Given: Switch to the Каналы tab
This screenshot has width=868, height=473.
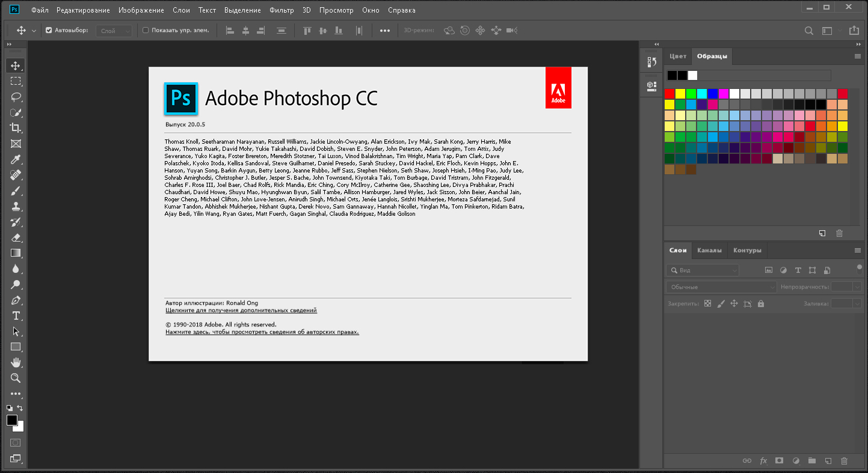Looking at the screenshot, I should 709,250.
